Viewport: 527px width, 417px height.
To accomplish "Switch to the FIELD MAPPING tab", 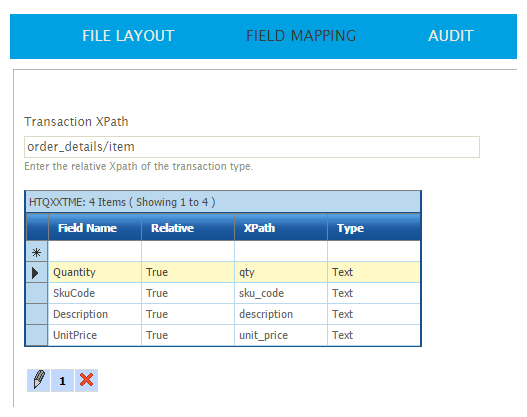I will 301,36.
